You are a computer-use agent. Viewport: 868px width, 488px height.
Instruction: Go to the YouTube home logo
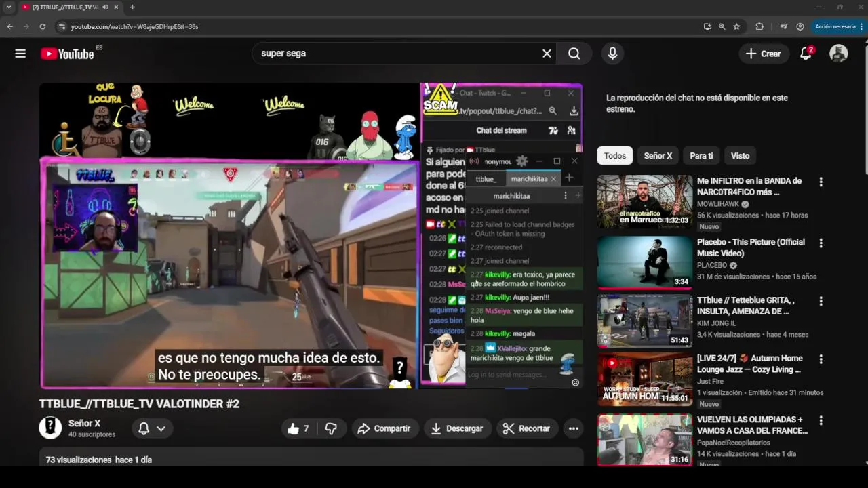point(67,54)
